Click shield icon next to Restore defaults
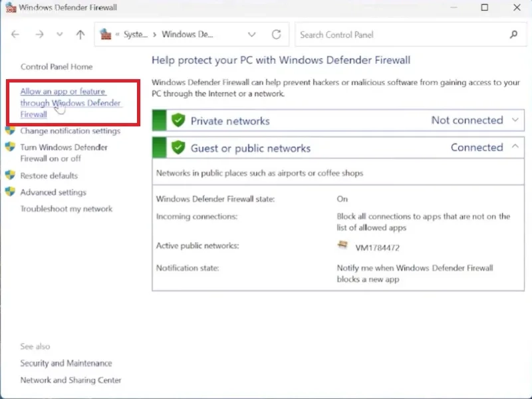Image resolution: width=532 pixels, height=399 pixels. (x=10, y=175)
